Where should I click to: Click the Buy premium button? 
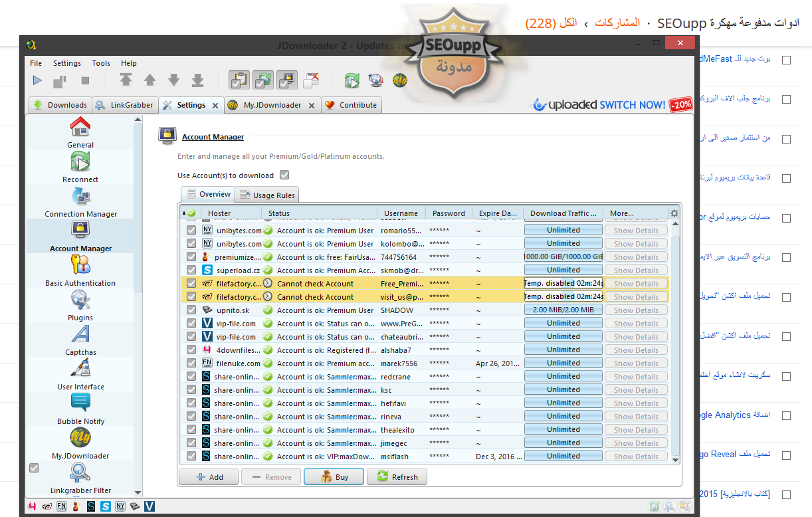334,477
